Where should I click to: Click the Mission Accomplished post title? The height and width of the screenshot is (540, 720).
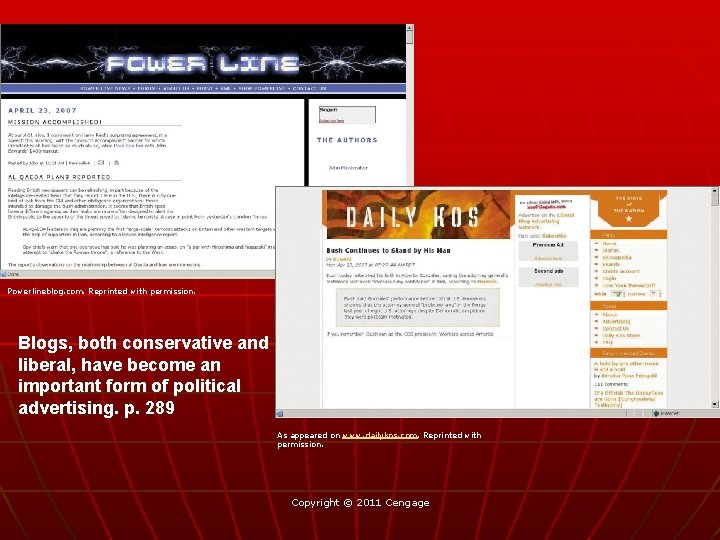(55, 122)
